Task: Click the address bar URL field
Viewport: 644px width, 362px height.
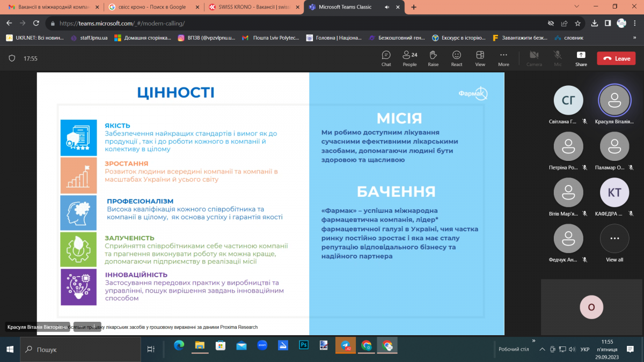Action: [x=268, y=24]
